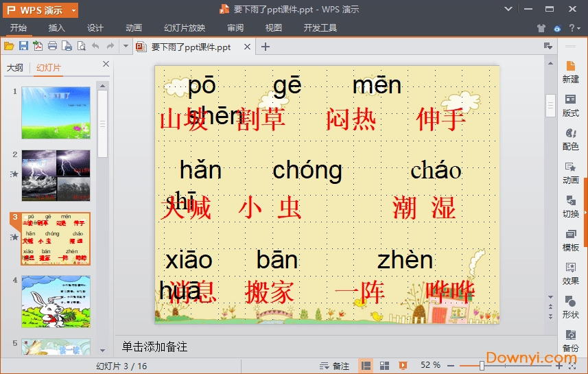Click the skin (shirt) icon
The height and width of the screenshot is (374, 588).
pos(541,28)
